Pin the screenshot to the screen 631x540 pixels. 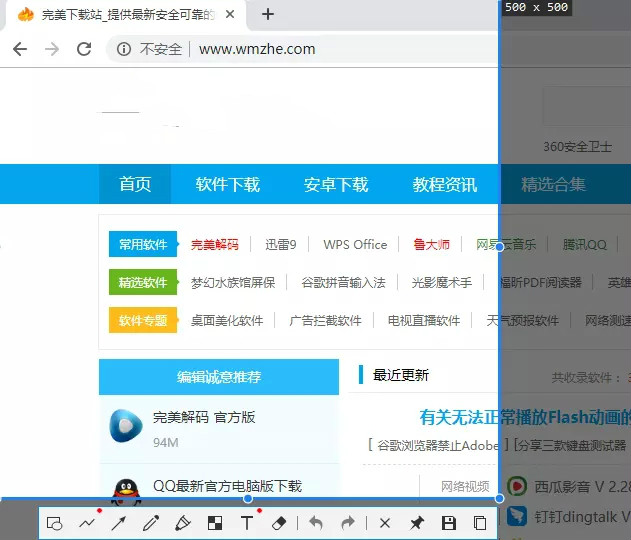pos(417,523)
